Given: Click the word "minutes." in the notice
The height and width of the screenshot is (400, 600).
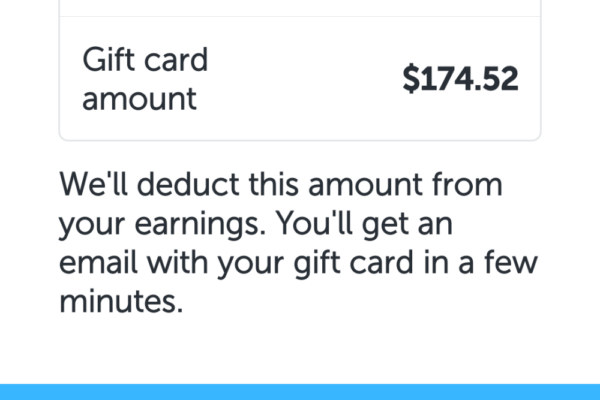Looking at the screenshot, I should click(122, 303).
